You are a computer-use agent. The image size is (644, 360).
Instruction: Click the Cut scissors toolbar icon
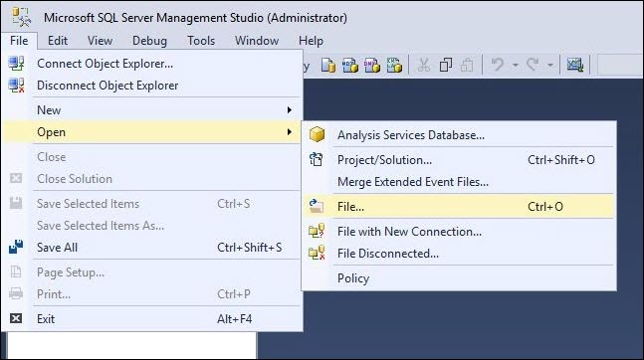[423, 65]
